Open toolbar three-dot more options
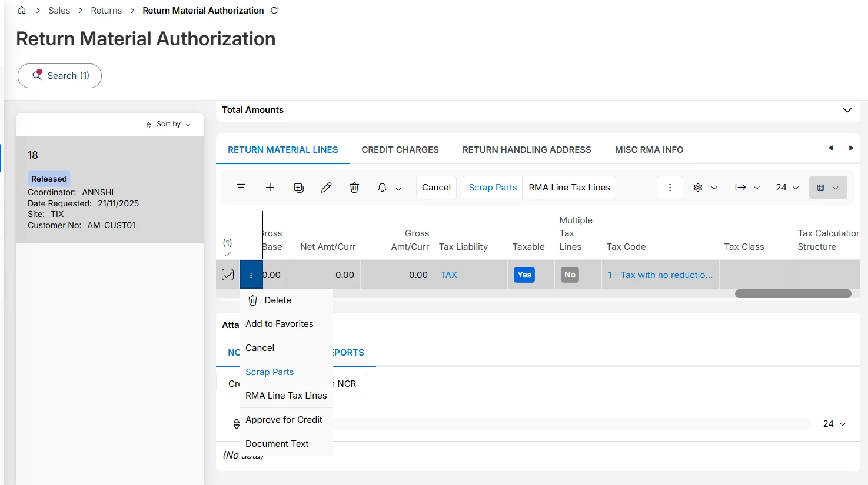The width and height of the screenshot is (868, 485). (x=670, y=188)
